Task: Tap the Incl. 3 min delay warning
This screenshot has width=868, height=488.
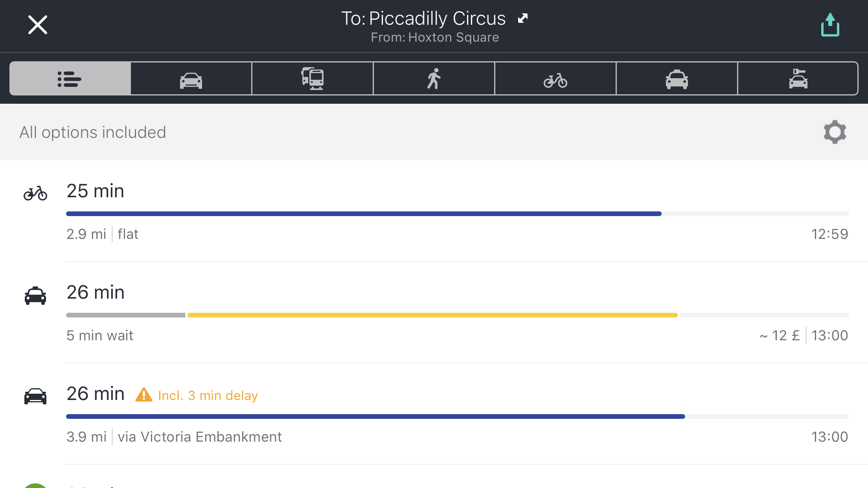Action: click(197, 395)
